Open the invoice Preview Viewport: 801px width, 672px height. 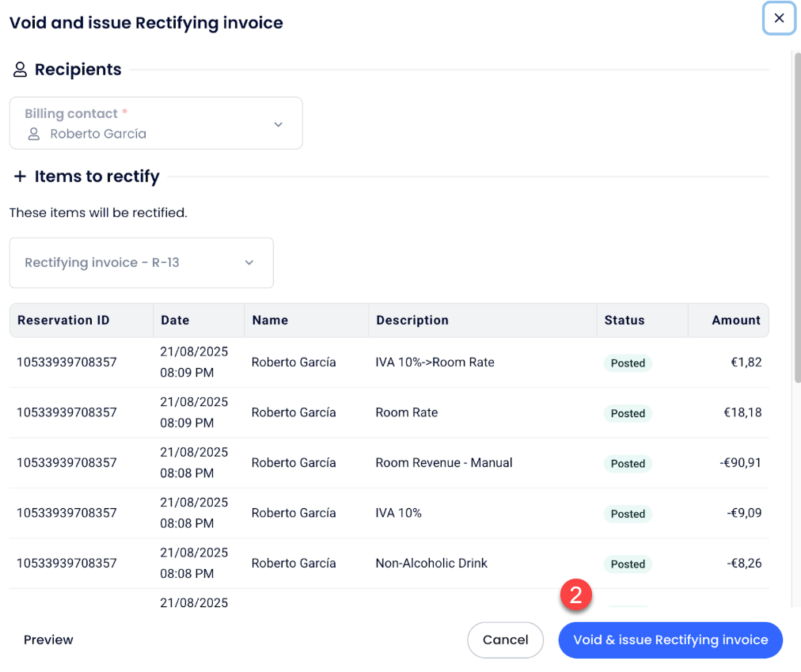click(48, 640)
